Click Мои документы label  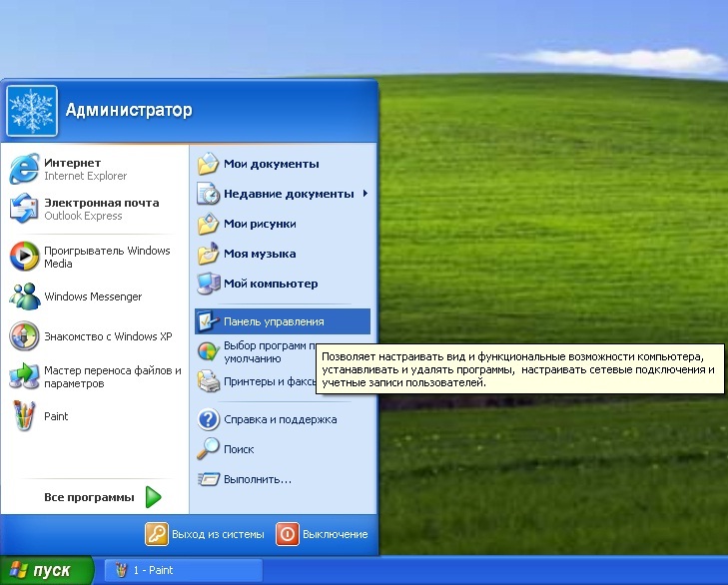pos(272,164)
